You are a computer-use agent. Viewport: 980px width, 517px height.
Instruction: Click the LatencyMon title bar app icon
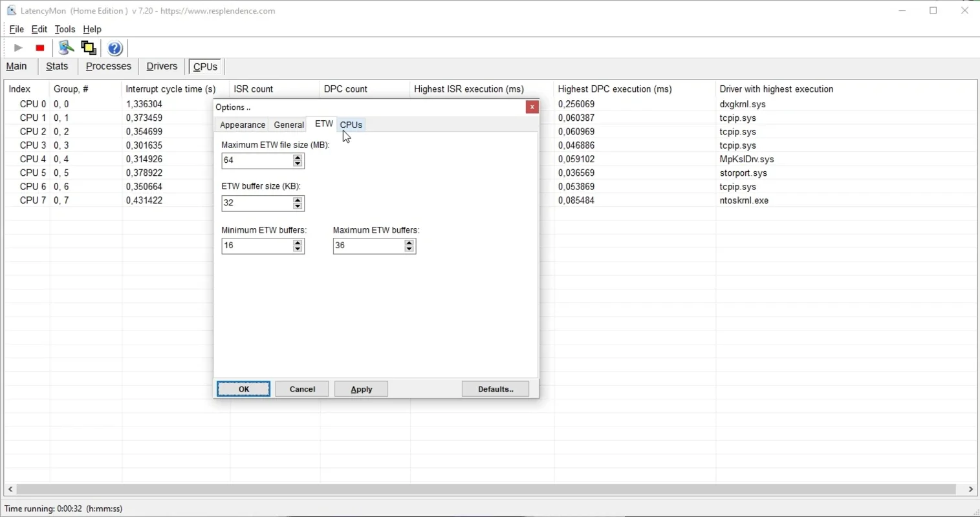coord(12,10)
